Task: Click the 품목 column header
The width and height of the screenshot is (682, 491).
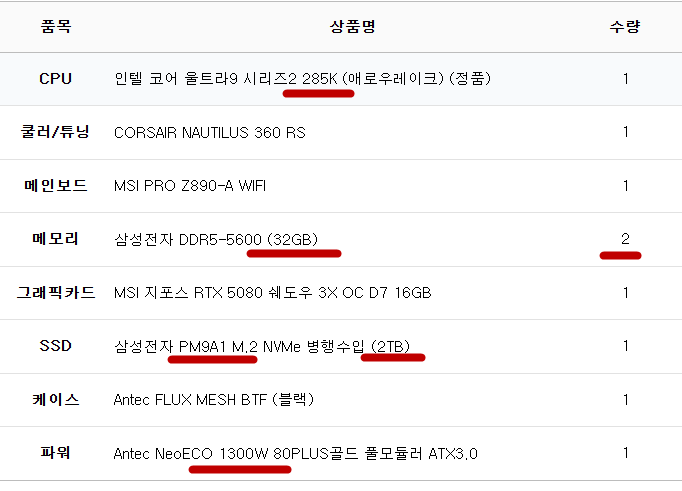Action: pos(56,26)
